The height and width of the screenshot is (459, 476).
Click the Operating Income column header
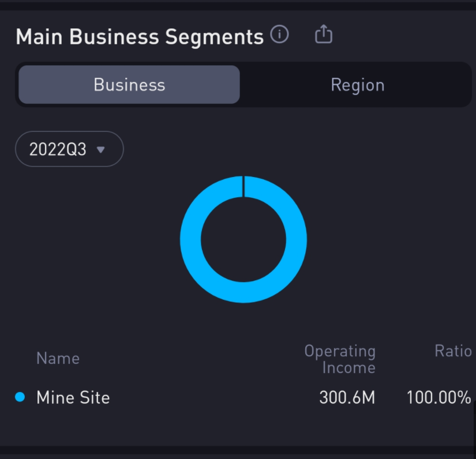point(340,359)
